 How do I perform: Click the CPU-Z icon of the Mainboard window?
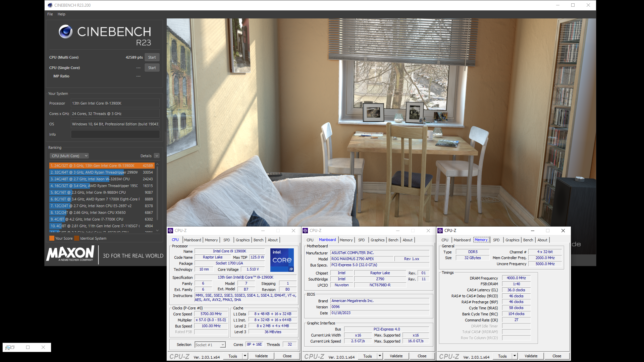pyautogui.click(x=305, y=231)
